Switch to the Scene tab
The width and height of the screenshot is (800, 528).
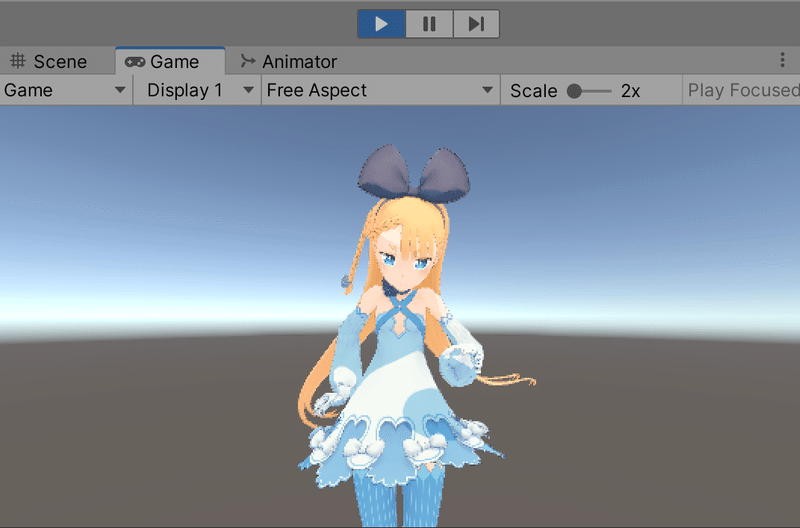click(x=49, y=62)
